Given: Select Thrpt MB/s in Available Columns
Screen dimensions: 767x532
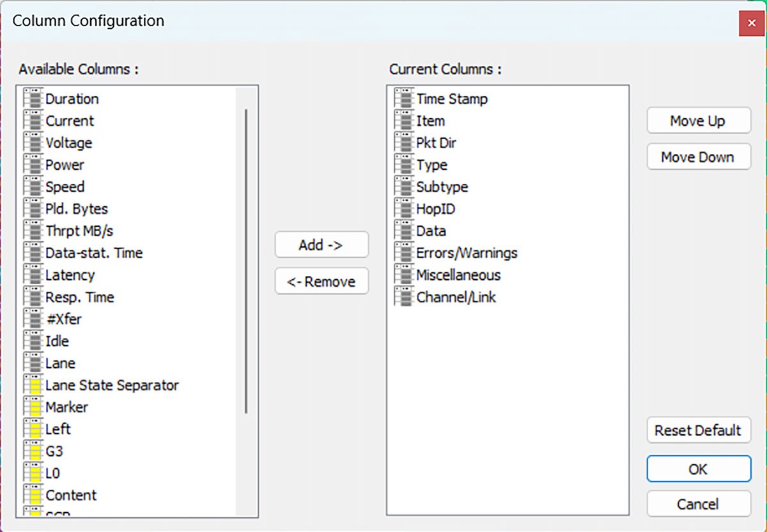Looking at the screenshot, I should 79,231.
